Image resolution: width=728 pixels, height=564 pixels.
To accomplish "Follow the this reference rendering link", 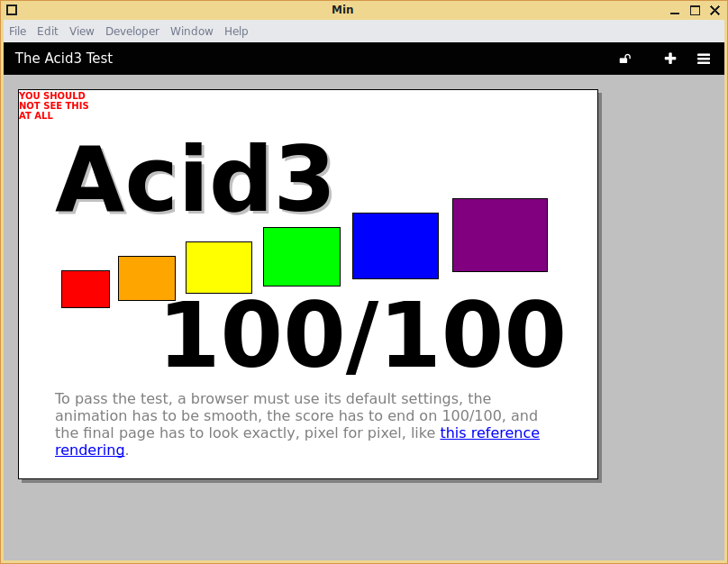I will (489, 432).
